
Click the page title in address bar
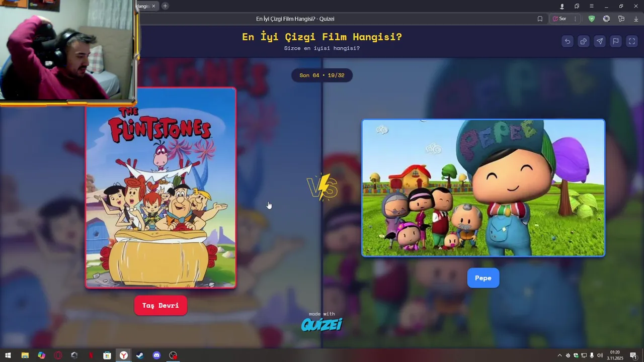coord(295,19)
